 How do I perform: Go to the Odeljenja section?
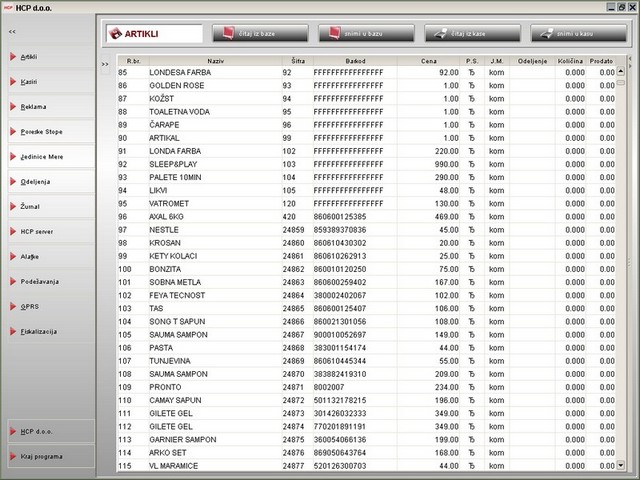click(36, 181)
